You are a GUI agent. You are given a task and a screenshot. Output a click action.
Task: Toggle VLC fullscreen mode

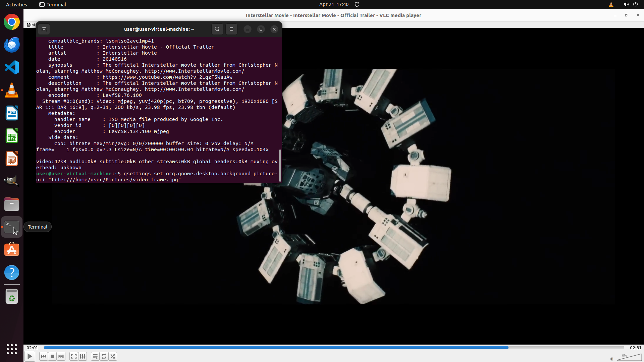(x=74, y=356)
